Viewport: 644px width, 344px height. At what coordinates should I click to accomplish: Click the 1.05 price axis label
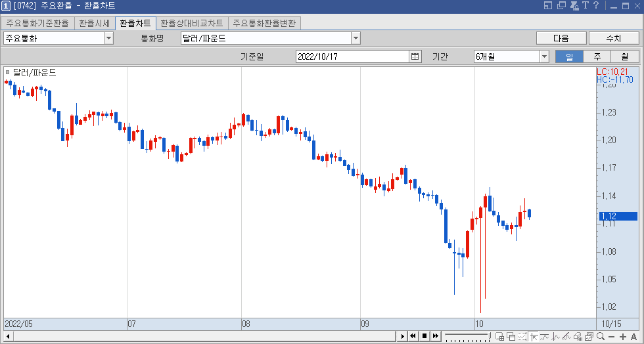click(609, 279)
